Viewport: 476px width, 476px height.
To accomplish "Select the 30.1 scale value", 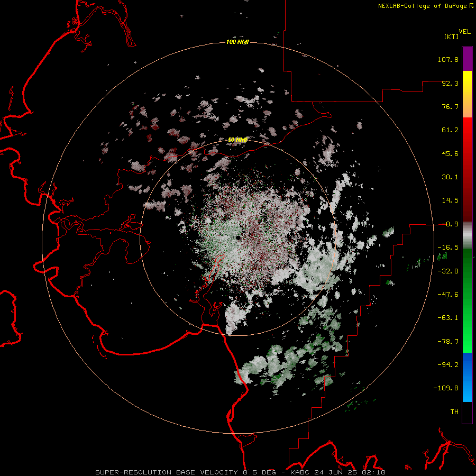I will (450, 177).
